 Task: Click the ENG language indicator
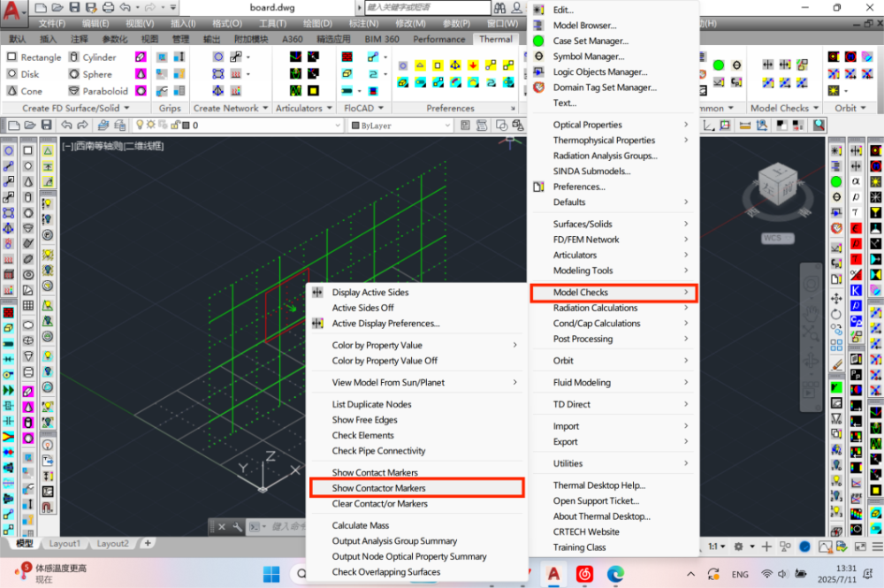click(740, 575)
